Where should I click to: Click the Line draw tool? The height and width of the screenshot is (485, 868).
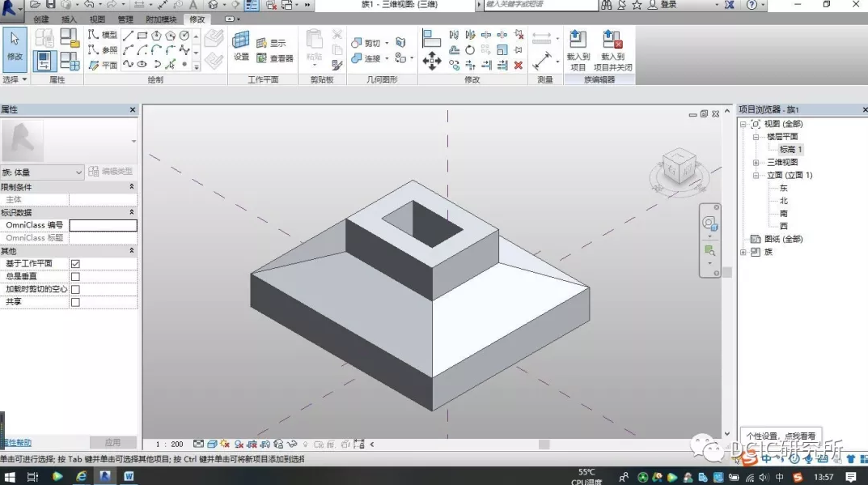point(128,36)
